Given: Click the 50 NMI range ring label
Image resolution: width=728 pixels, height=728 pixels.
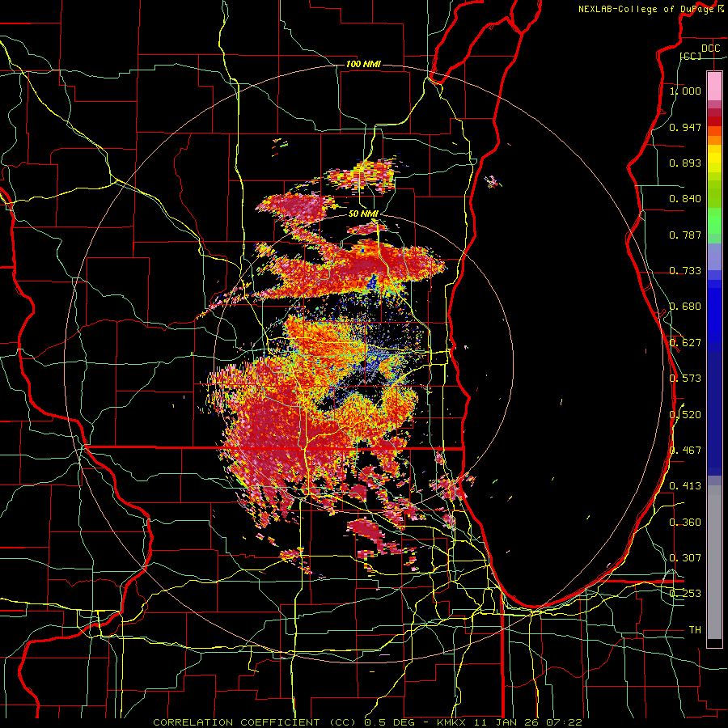Looking at the screenshot, I should point(363,214).
